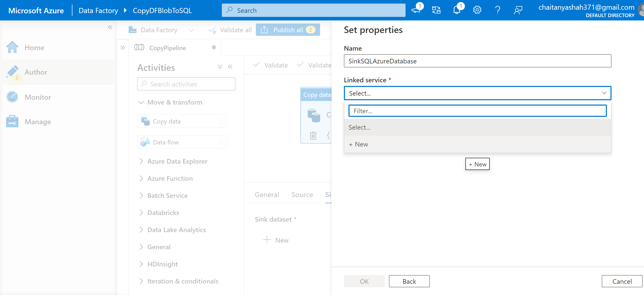The image size is (644, 295).
Task: Click the feedback person icon in top bar
Action: coord(518,10)
